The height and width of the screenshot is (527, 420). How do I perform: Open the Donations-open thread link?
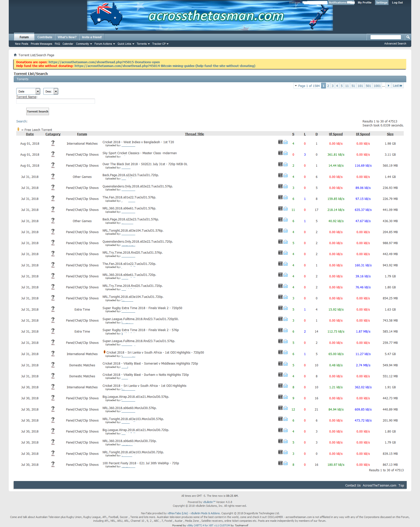coord(104,62)
